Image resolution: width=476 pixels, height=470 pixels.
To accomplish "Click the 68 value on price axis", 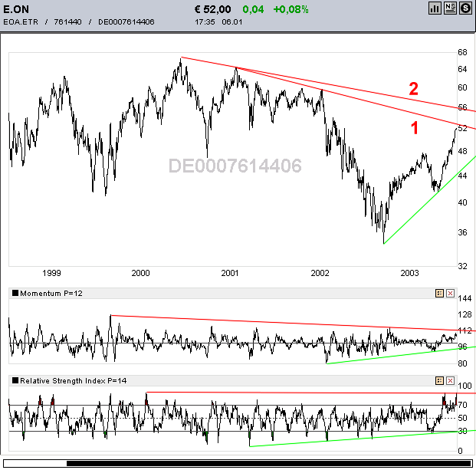I will pyautogui.click(x=462, y=53).
